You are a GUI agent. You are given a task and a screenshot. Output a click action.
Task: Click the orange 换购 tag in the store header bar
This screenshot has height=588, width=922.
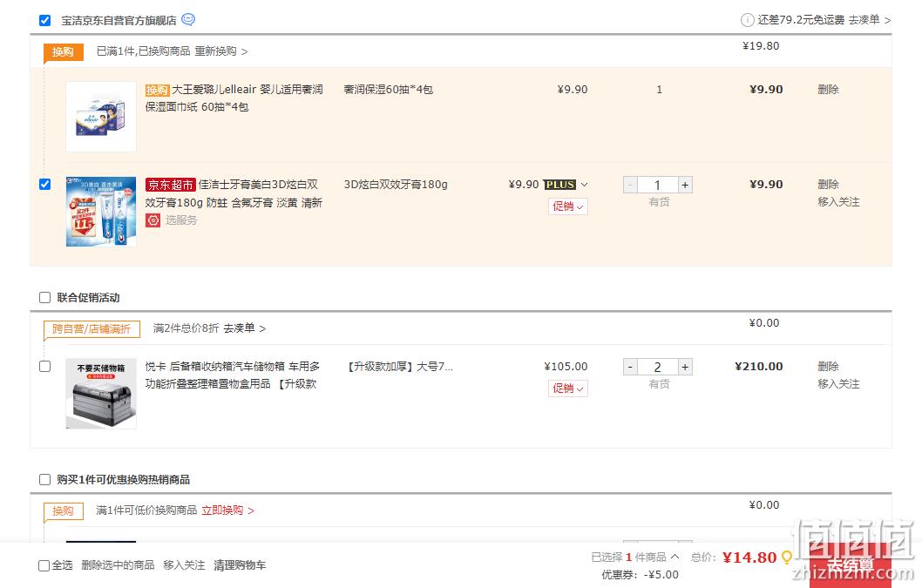point(63,52)
